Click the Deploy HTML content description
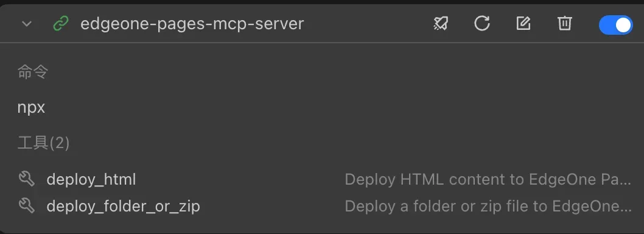The height and width of the screenshot is (234, 644). click(488, 180)
